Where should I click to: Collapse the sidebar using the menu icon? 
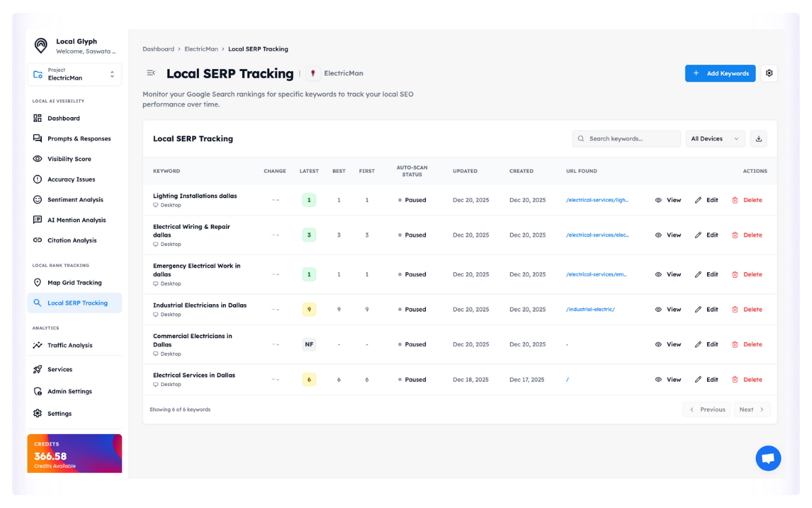pyautogui.click(x=151, y=73)
